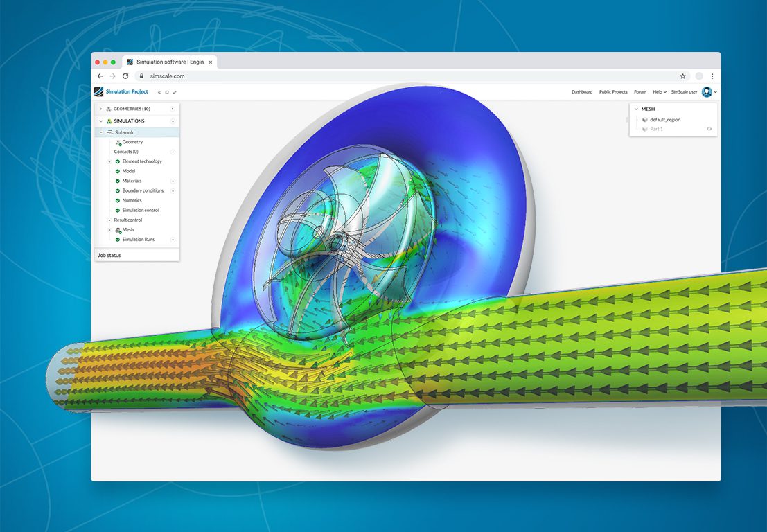The height and width of the screenshot is (532, 767).
Task: Toggle Part 1 visibility eye icon
Action: 709,129
